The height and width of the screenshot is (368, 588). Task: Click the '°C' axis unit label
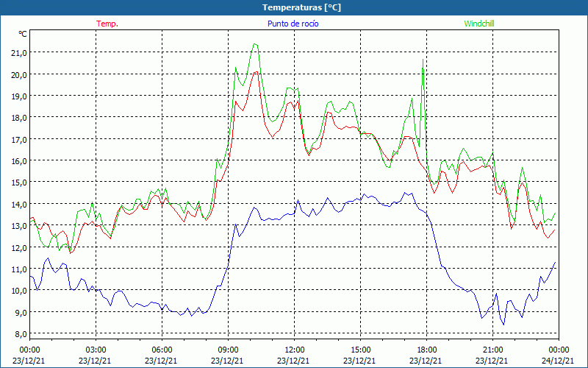pos(23,34)
